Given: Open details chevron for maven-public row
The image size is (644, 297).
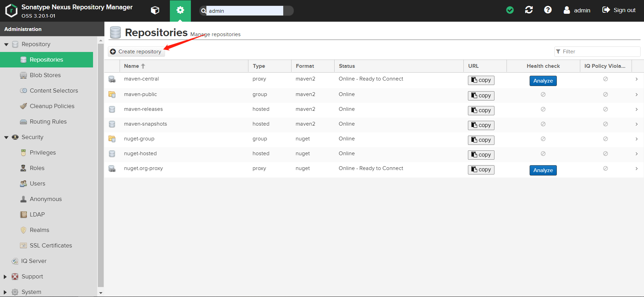Looking at the screenshot, I should click(x=636, y=94).
